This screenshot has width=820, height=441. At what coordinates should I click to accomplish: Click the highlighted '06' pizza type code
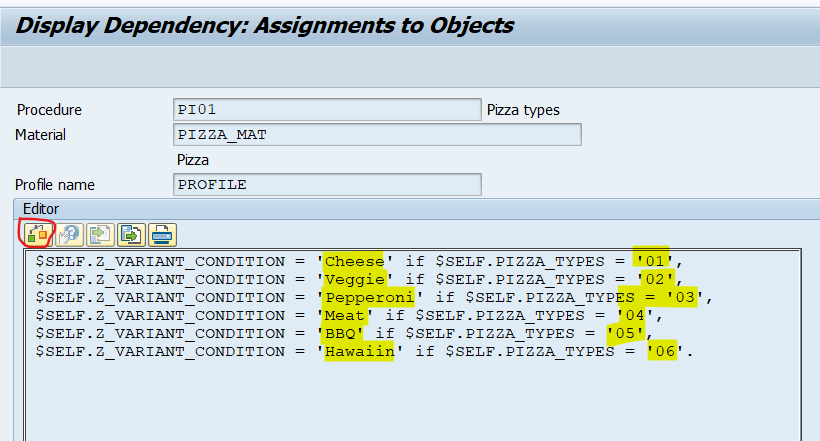tap(664, 351)
